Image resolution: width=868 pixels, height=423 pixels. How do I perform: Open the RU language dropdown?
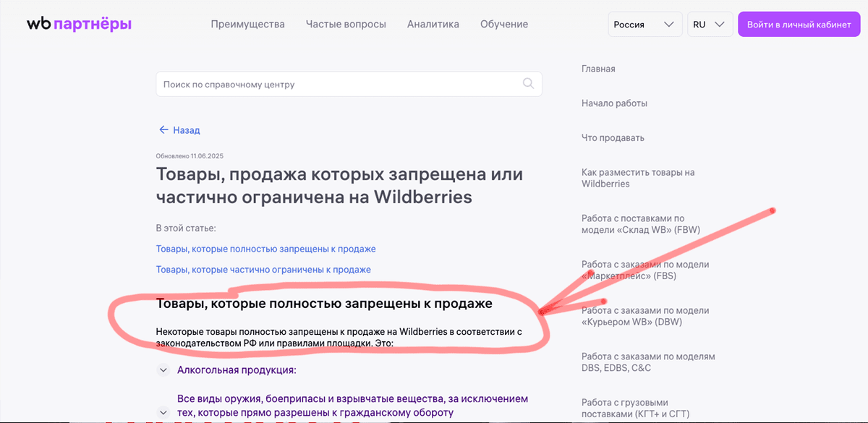710,24
